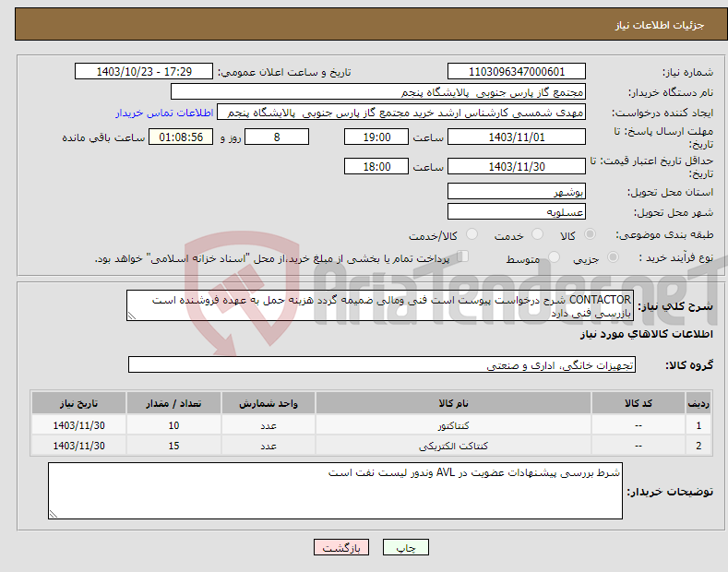
Task: Click requester field مهدی شمسی
Action: (x=401, y=113)
